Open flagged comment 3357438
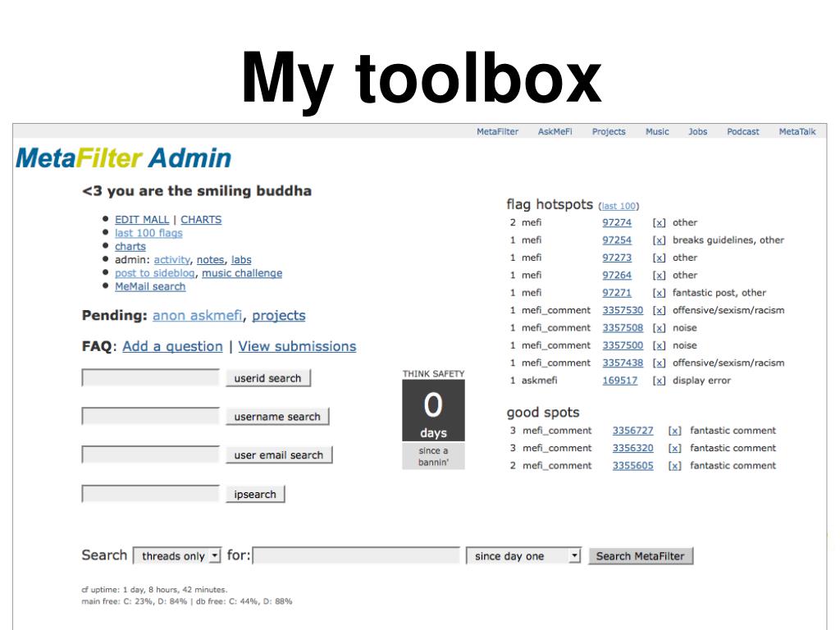Image resolution: width=840 pixels, height=630 pixels. [x=623, y=363]
